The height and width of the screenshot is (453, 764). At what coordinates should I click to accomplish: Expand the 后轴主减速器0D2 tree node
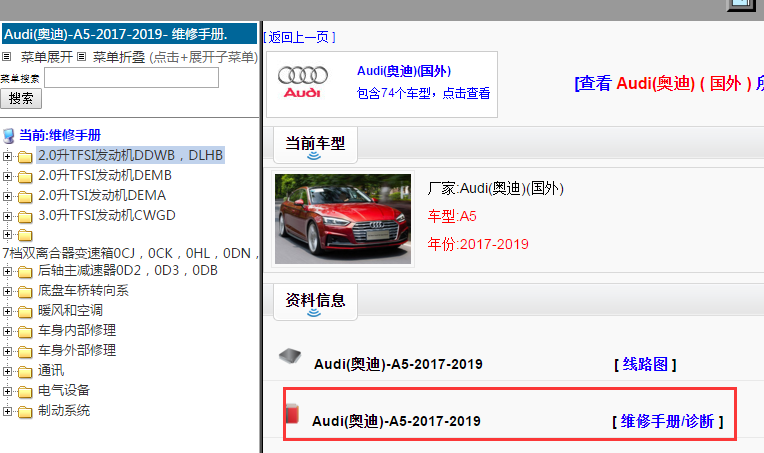[7, 271]
